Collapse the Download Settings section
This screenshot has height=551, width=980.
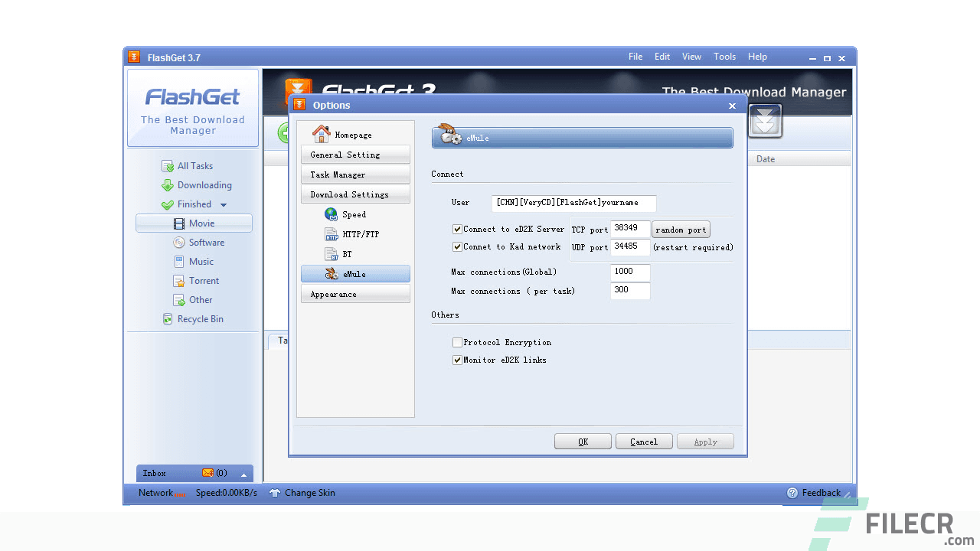click(355, 194)
